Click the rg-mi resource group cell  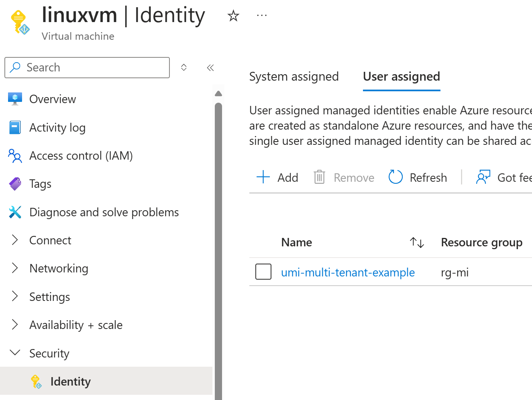point(455,273)
